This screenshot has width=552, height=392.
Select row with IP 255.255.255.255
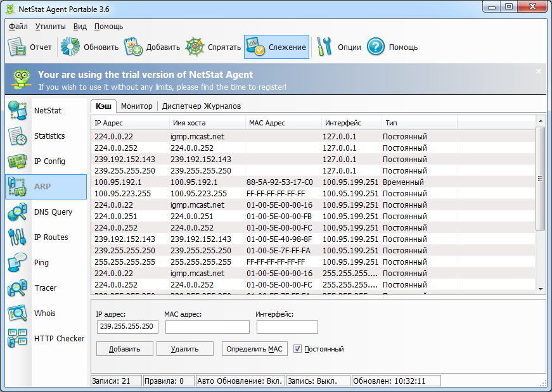313,262
